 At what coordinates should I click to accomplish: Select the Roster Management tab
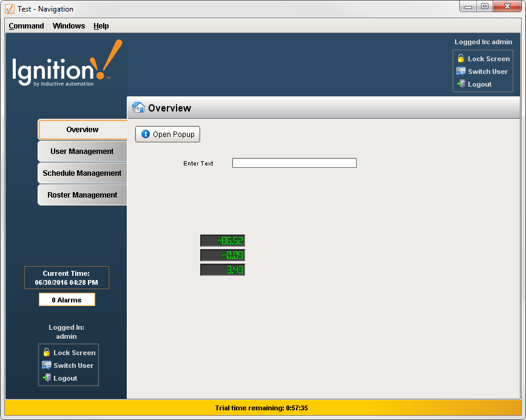click(x=82, y=195)
